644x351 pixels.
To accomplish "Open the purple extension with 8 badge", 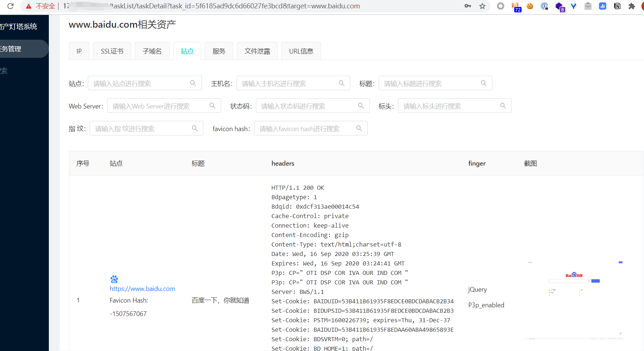I will coord(559,7).
